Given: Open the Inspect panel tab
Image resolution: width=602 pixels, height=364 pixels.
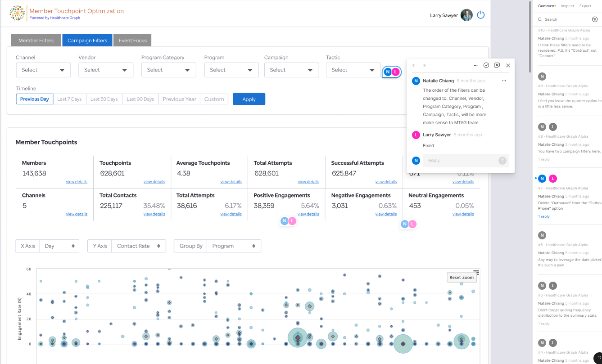Looking at the screenshot, I should click(567, 6).
